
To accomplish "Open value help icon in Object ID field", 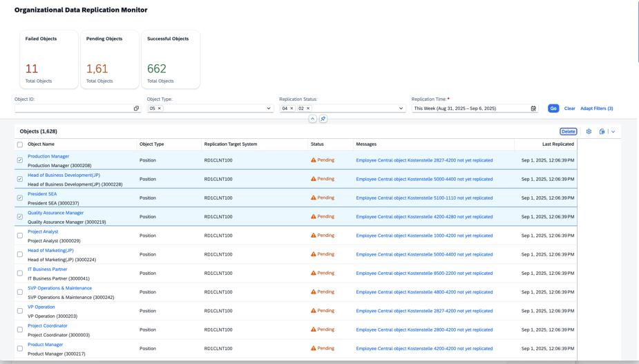I will pos(136,108).
